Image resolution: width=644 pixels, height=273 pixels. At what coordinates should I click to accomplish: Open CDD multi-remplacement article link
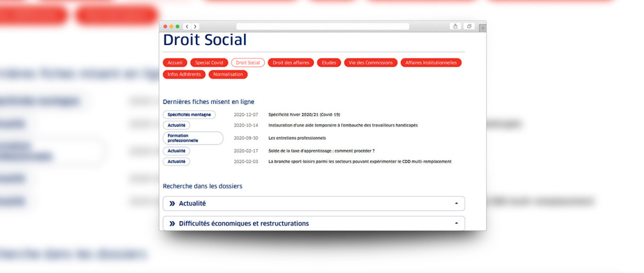pos(360,161)
